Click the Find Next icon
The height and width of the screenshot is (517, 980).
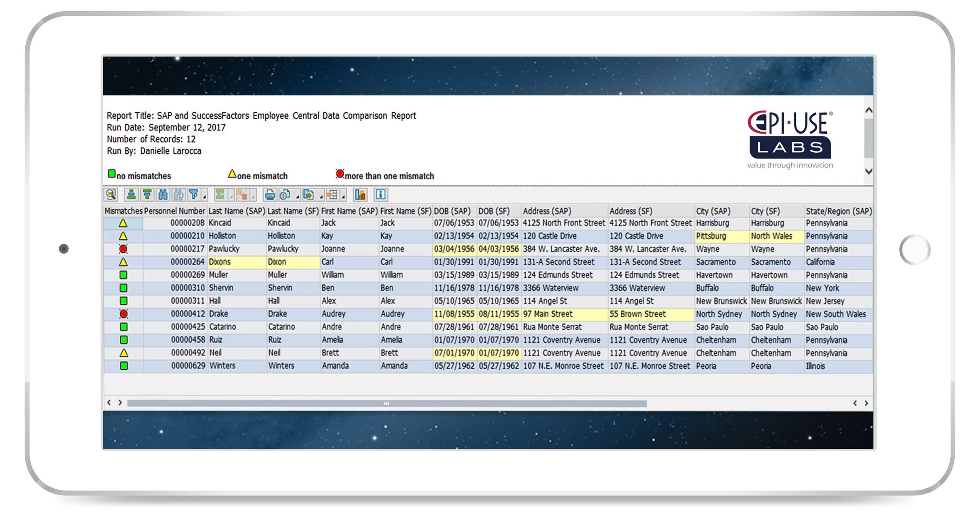[x=179, y=194]
